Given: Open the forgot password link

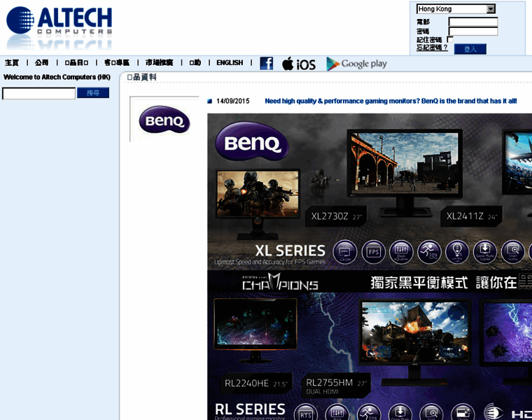Looking at the screenshot, I should (x=432, y=48).
